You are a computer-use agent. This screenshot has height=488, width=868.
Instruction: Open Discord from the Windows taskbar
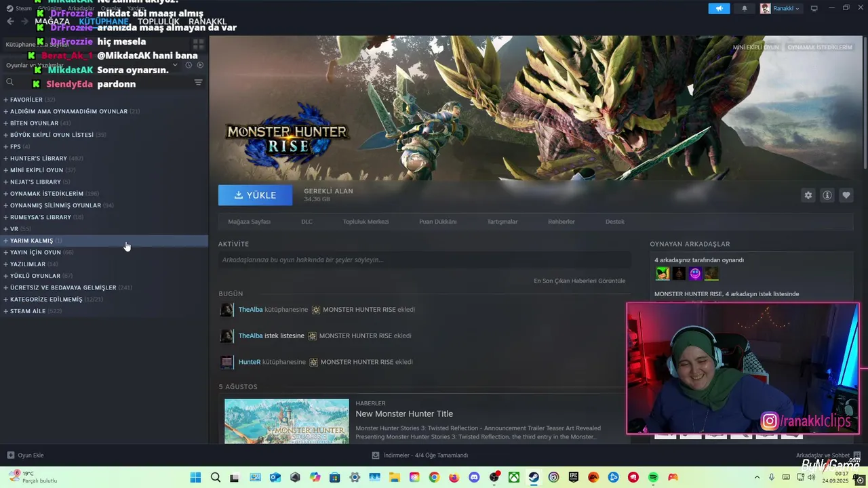pos(474,477)
